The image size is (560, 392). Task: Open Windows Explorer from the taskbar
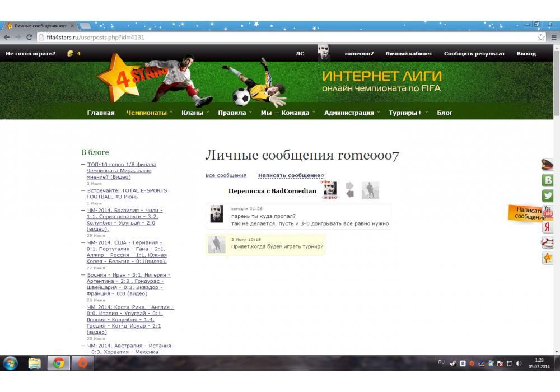point(35,363)
